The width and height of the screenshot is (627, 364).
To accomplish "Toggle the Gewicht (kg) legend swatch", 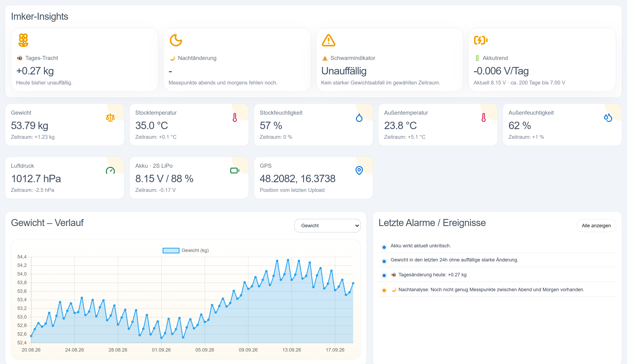I will [171, 250].
